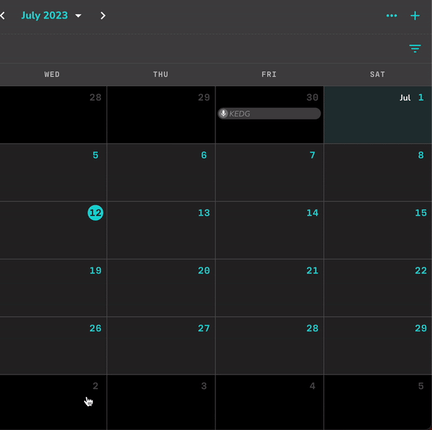Select July 14 in the Friday column
Image resolution: width=432 pixels, height=430 pixels.
click(x=269, y=230)
